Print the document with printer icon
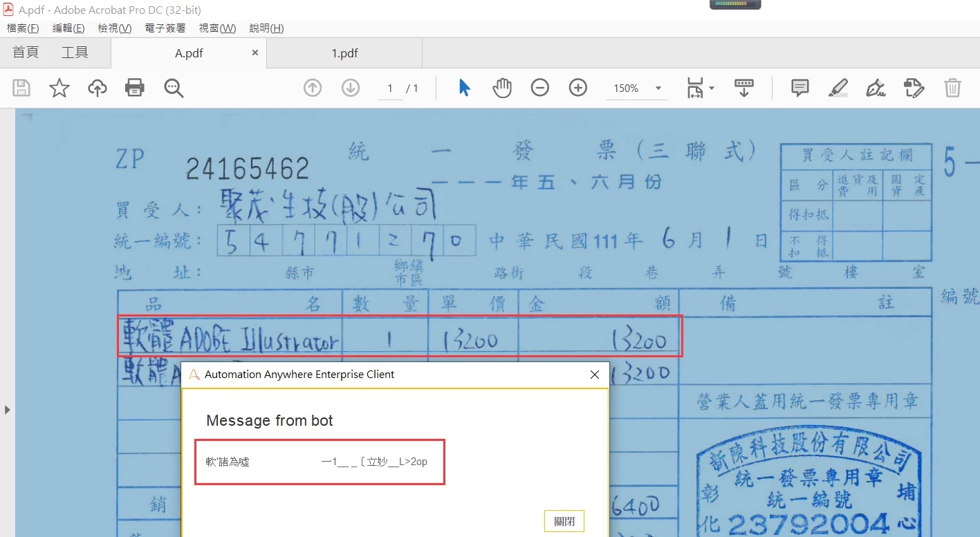 coord(135,88)
